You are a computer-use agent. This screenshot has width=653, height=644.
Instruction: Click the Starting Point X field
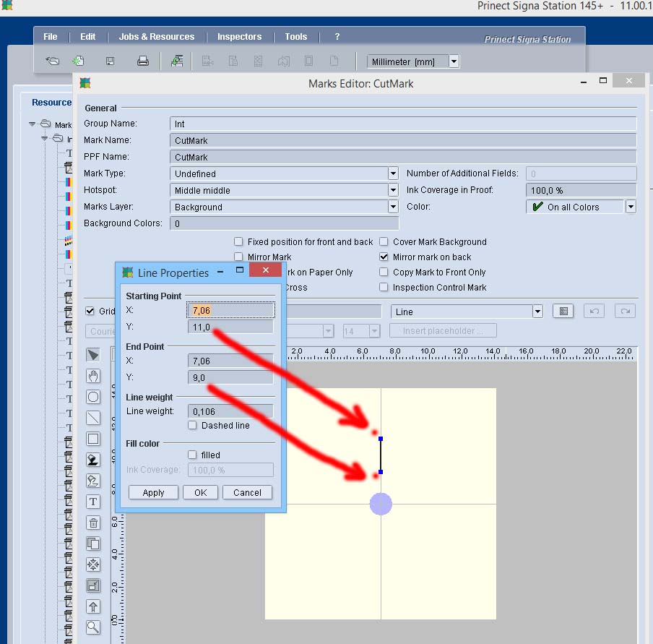pyautogui.click(x=230, y=311)
